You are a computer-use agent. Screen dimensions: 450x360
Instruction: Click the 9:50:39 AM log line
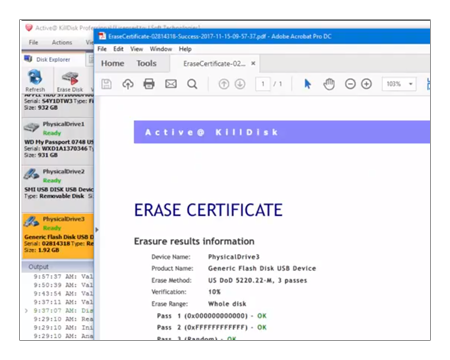tap(63, 285)
